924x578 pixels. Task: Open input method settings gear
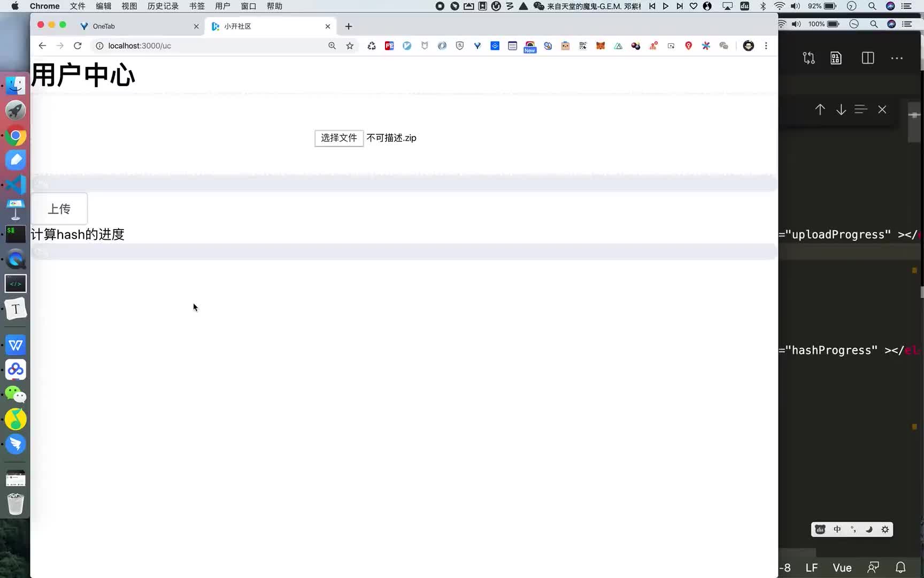[885, 529]
